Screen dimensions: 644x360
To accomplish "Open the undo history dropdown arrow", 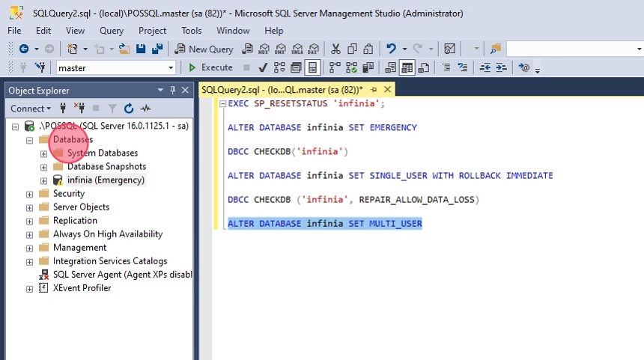I will coord(404,49).
